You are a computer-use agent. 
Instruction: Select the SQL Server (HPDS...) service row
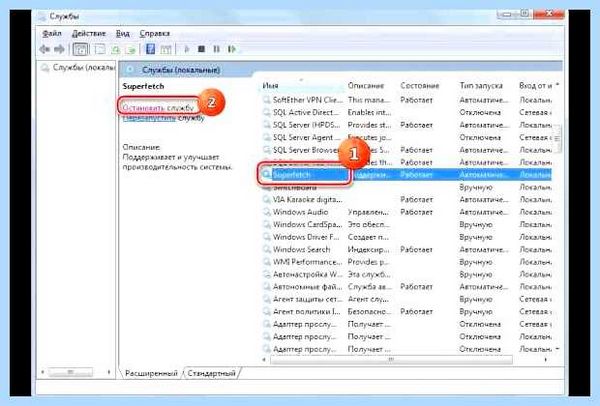click(406, 125)
